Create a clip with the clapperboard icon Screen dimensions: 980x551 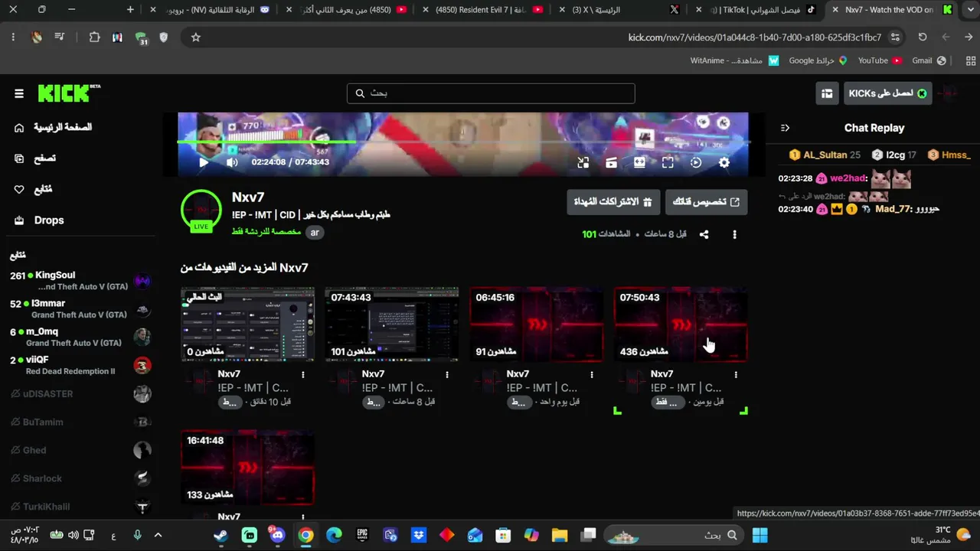tap(611, 162)
